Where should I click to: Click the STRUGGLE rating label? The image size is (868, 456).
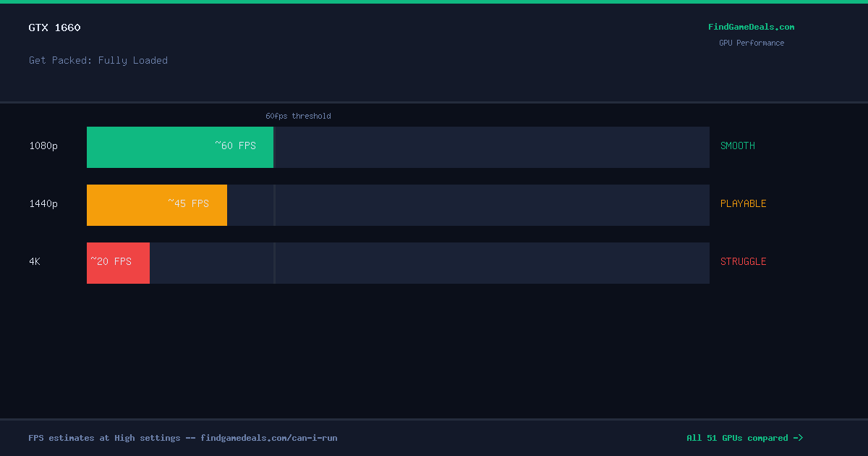tap(744, 261)
